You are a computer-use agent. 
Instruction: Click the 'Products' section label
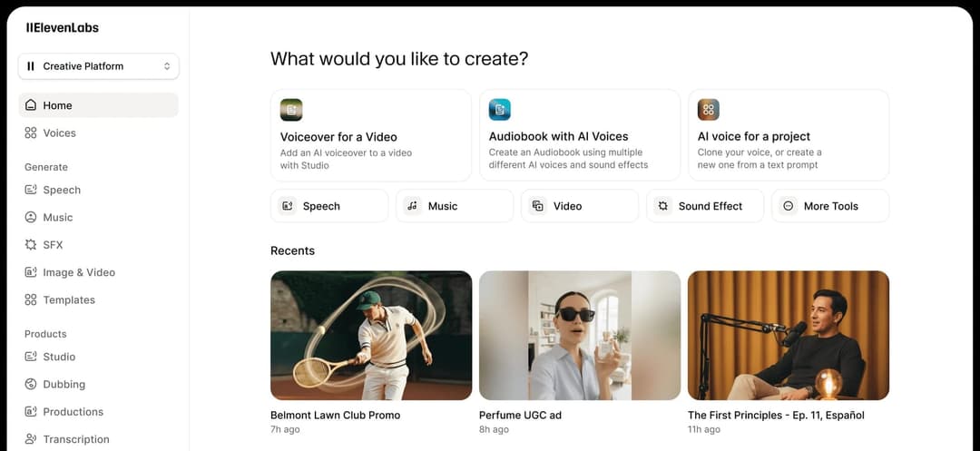pyautogui.click(x=45, y=334)
